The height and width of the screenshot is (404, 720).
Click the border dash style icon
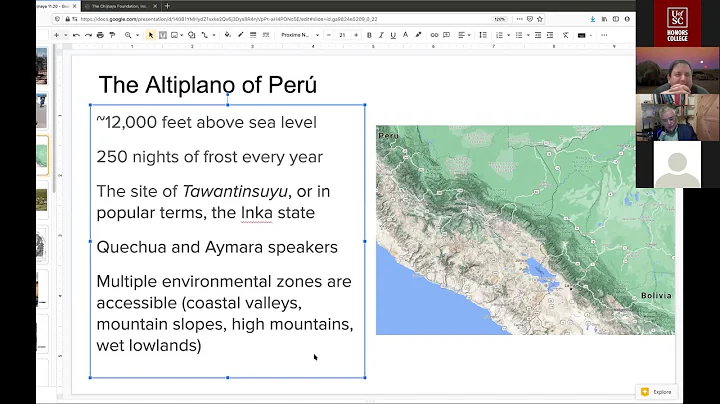click(265, 35)
